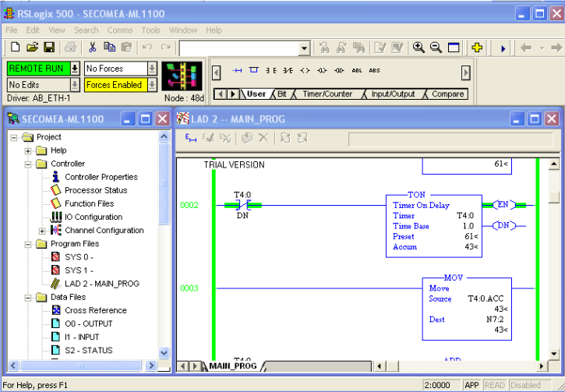
Task: Open a project using the Open folder icon
Action: pos(32,48)
